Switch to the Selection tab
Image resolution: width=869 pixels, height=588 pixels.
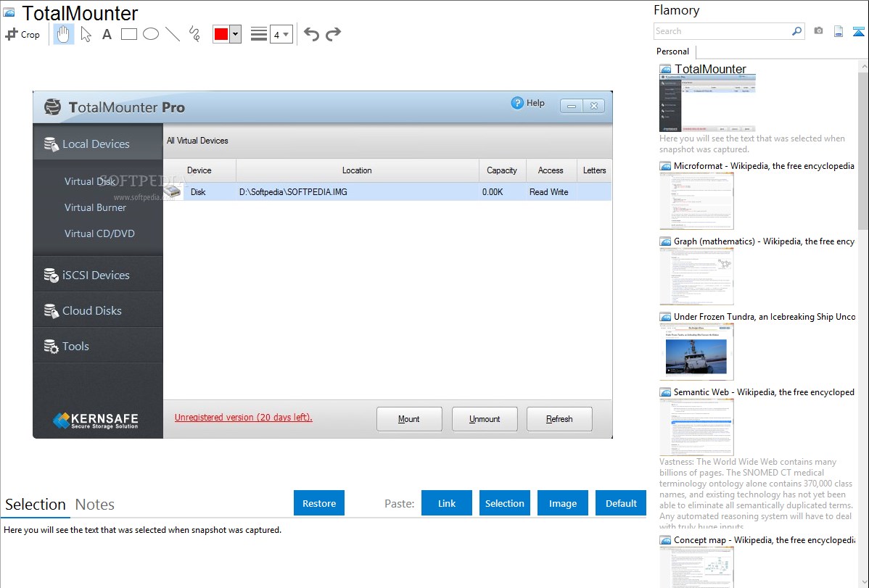click(x=36, y=505)
